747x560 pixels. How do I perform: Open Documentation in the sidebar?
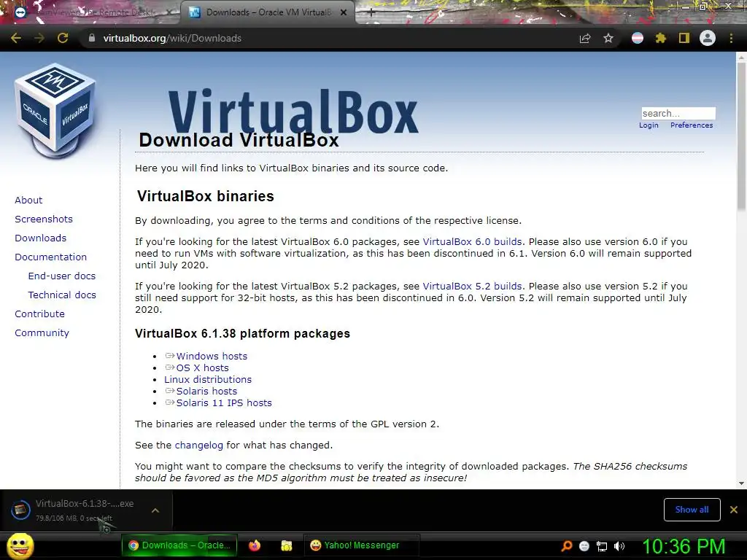click(51, 257)
